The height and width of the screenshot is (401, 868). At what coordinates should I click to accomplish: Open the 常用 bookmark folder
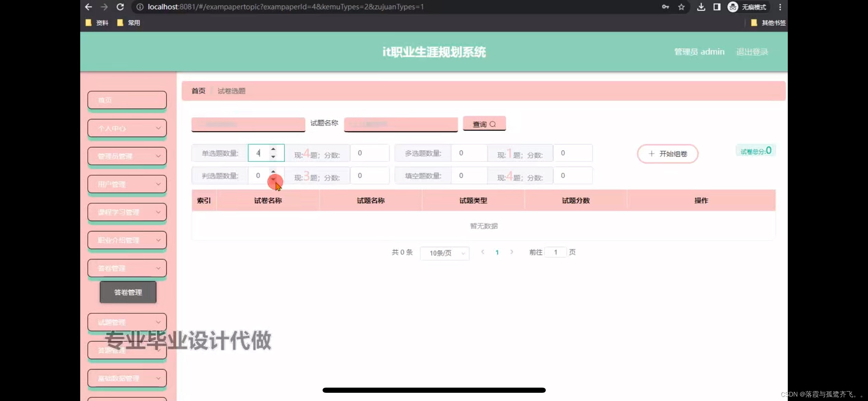(129, 23)
